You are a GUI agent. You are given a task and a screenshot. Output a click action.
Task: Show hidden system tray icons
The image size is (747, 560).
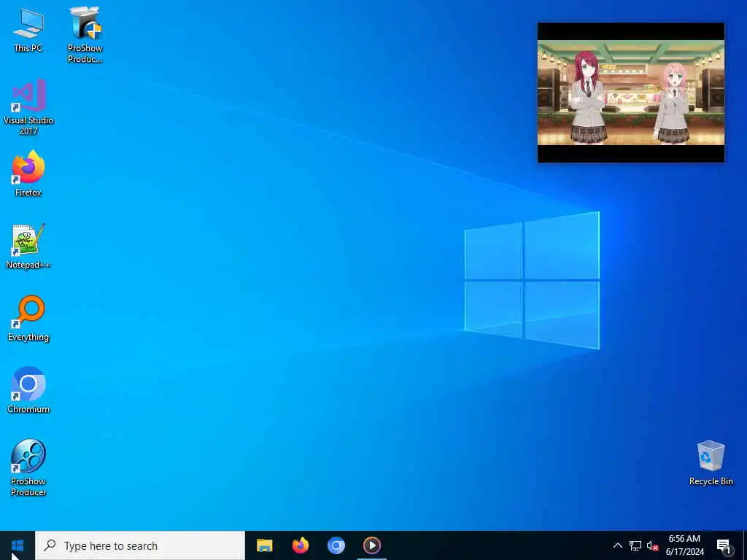pos(617,545)
